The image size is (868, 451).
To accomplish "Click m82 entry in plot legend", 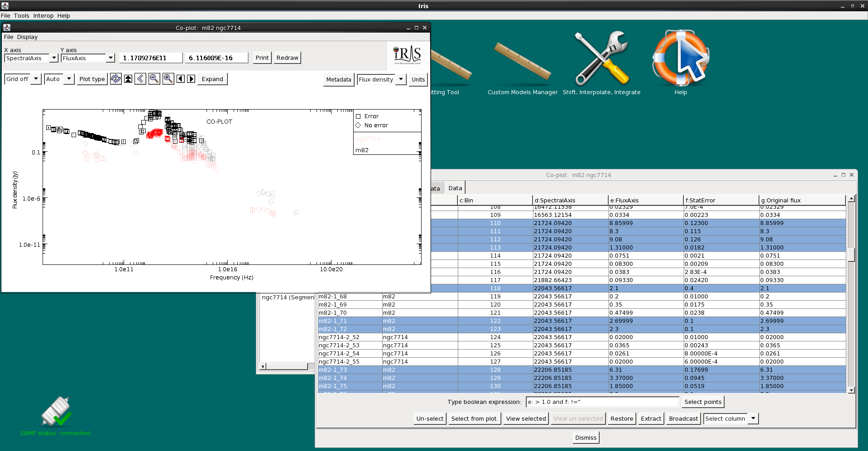I will [x=362, y=150].
